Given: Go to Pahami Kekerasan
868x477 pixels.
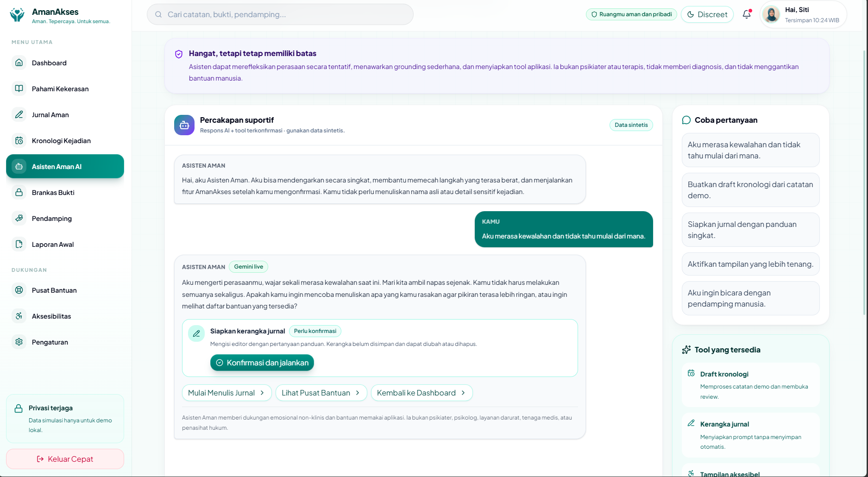Looking at the screenshot, I should click(65, 88).
